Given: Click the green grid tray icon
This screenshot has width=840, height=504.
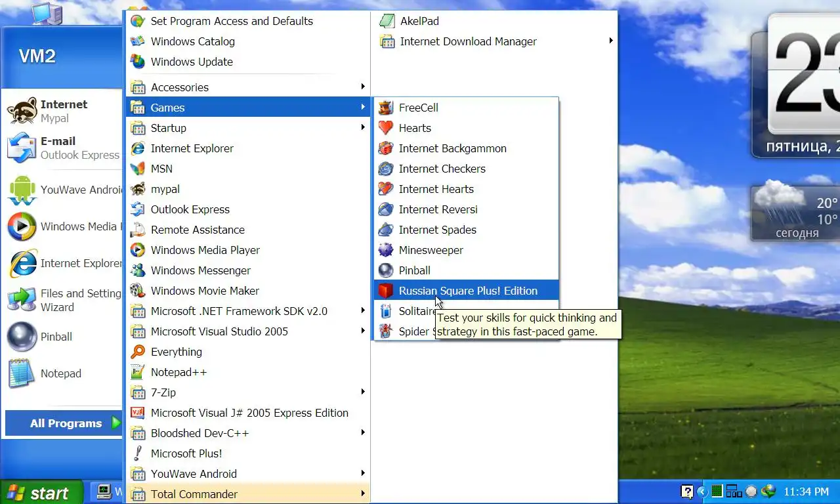Looking at the screenshot, I should (x=717, y=492).
